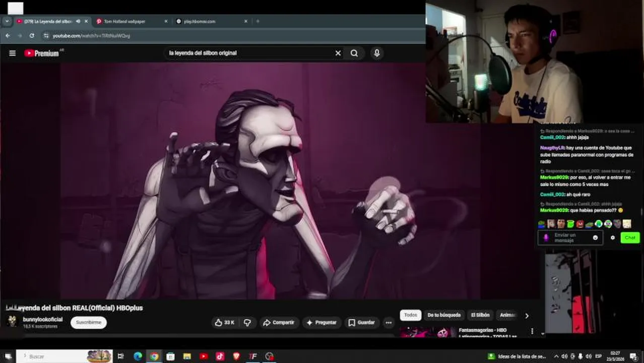Image resolution: width=644 pixels, height=363 pixels.
Task: Click purple identity icon in chat input
Action: click(546, 237)
